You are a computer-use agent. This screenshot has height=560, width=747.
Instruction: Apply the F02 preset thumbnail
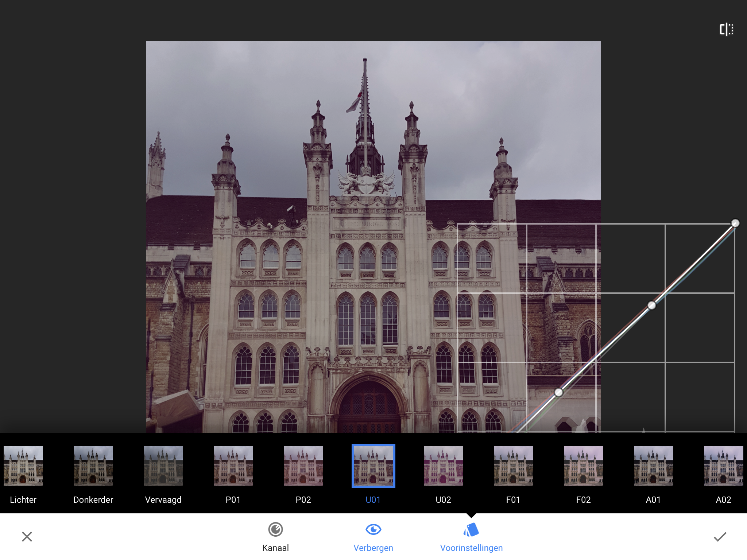584,466
